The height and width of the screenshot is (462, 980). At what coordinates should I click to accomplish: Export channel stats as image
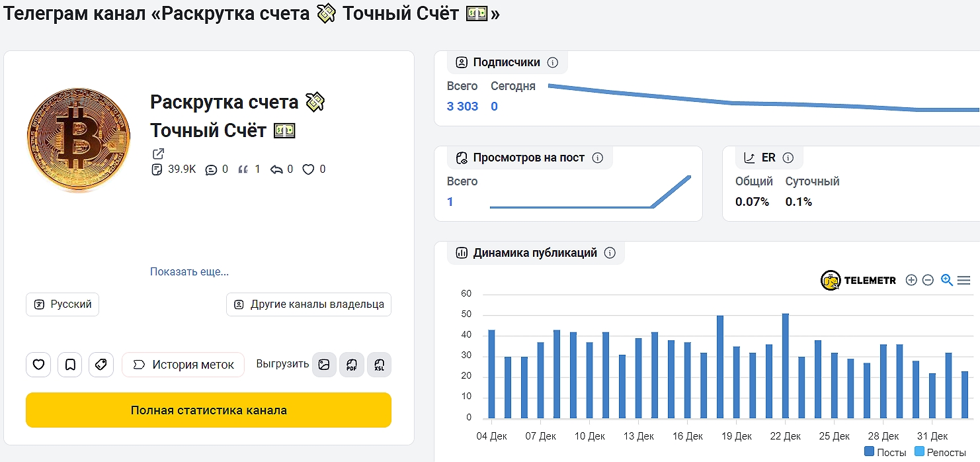324,365
